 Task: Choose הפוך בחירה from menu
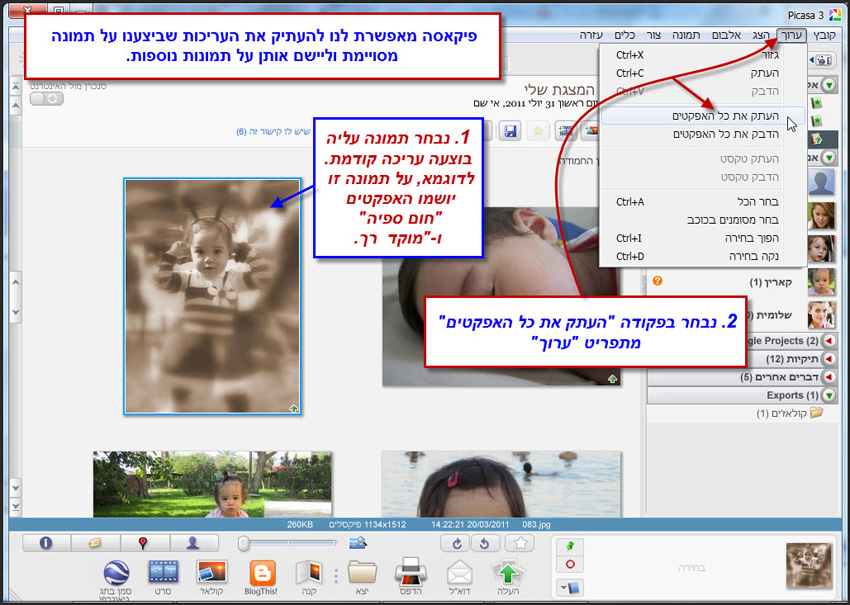pyautogui.click(x=703, y=238)
